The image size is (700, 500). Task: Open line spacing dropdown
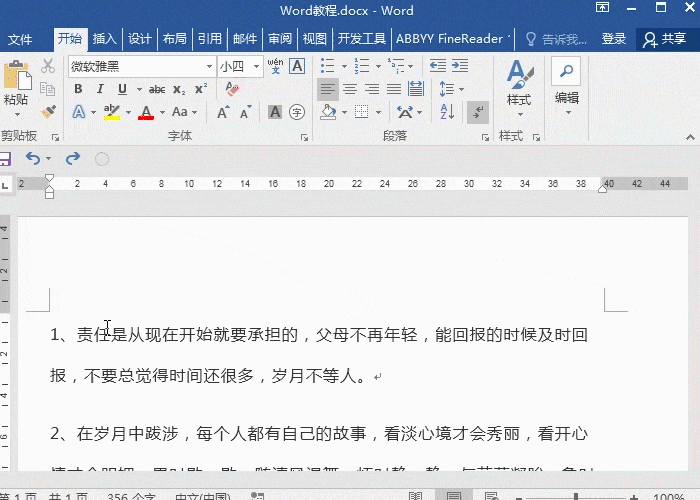tap(461, 89)
